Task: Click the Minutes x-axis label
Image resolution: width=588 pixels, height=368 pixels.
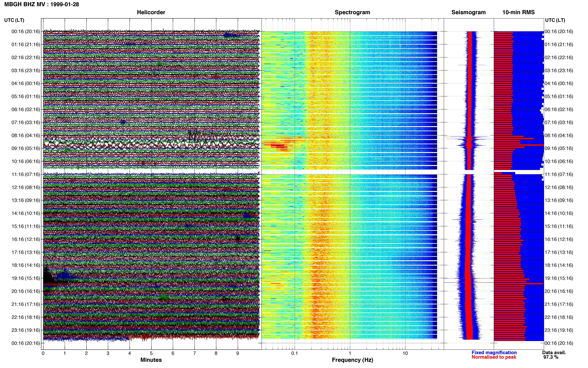Action: tap(151, 360)
